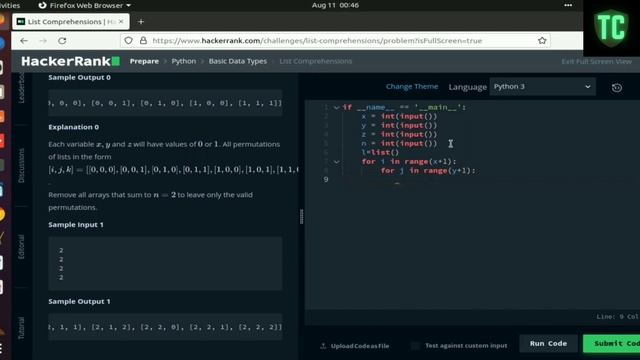Click the Sample Output 1 code box
This screenshot has width=640, height=360.
[165, 327]
